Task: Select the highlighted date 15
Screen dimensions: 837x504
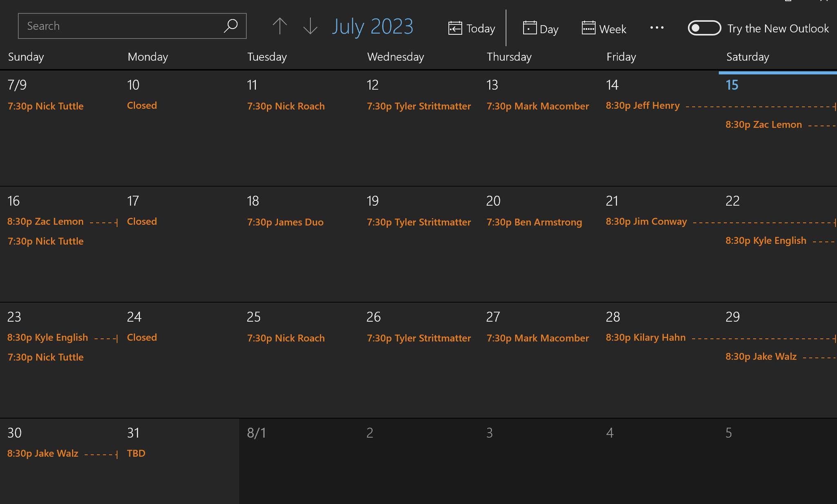Action: [732, 85]
